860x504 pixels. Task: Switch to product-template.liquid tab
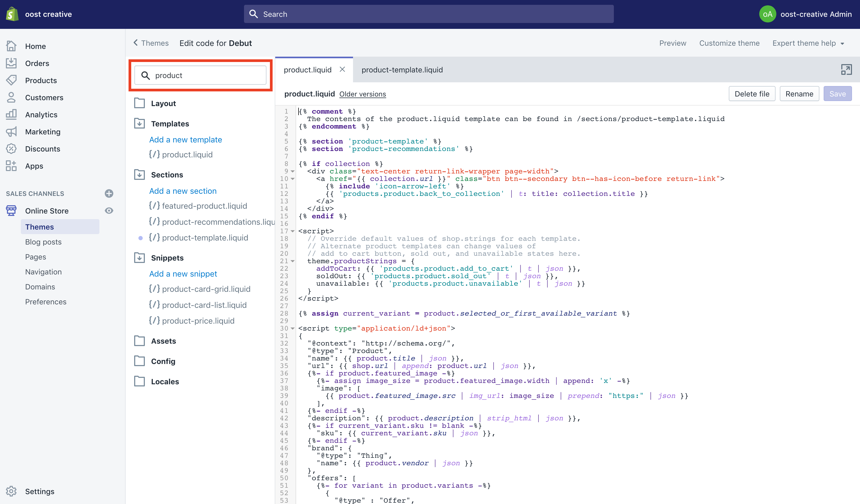coord(402,69)
